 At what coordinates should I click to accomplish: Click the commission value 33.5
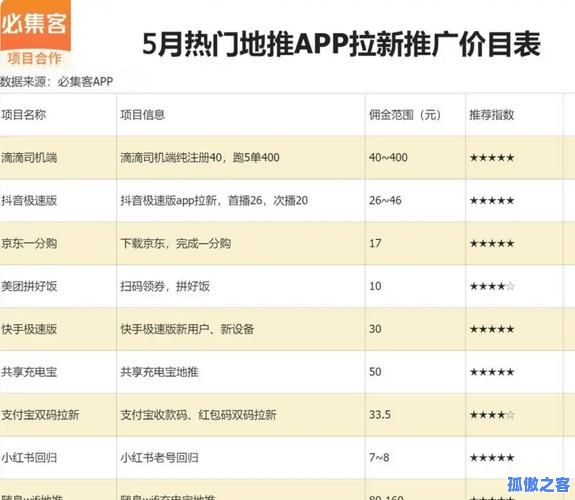pos(380,415)
